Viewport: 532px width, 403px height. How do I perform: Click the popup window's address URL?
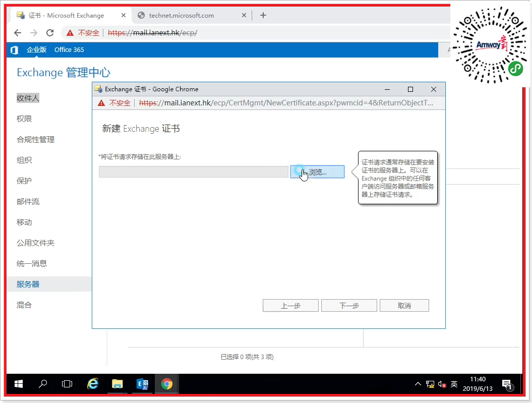[286, 103]
